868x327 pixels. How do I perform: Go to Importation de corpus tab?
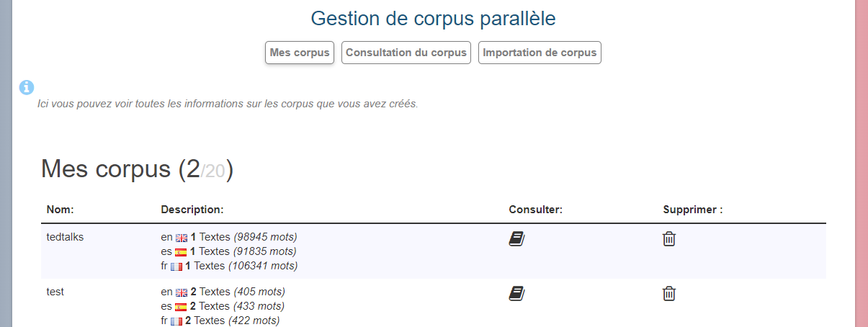pyautogui.click(x=540, y=53)
